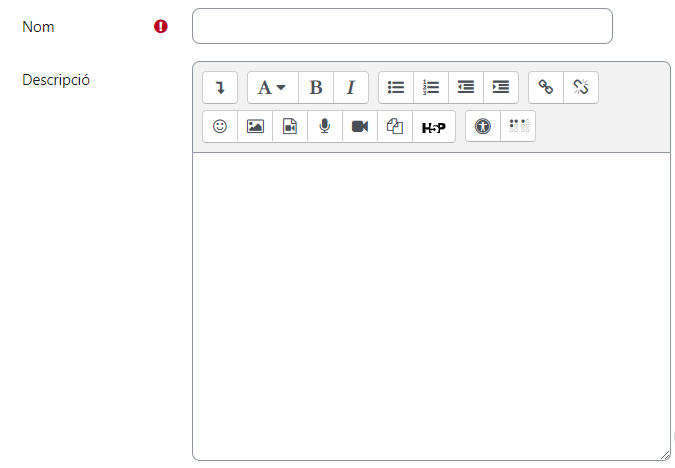The image size is (675, 468).
Task: Open the screenreader helper
Action: 518,126
